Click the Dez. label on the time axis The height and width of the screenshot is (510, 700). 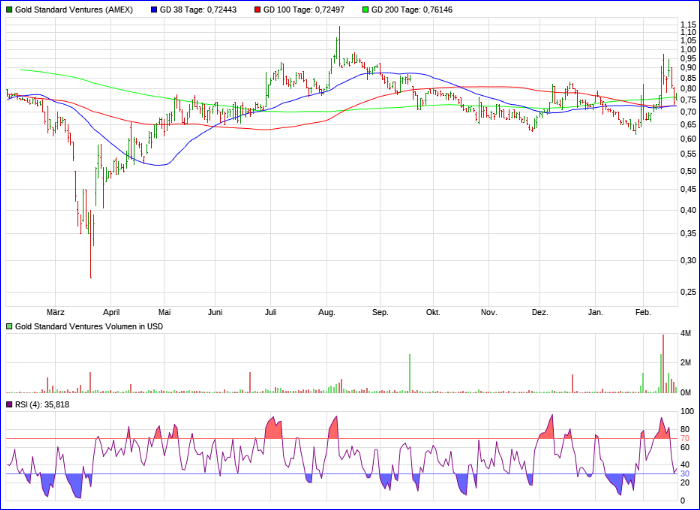540,312
